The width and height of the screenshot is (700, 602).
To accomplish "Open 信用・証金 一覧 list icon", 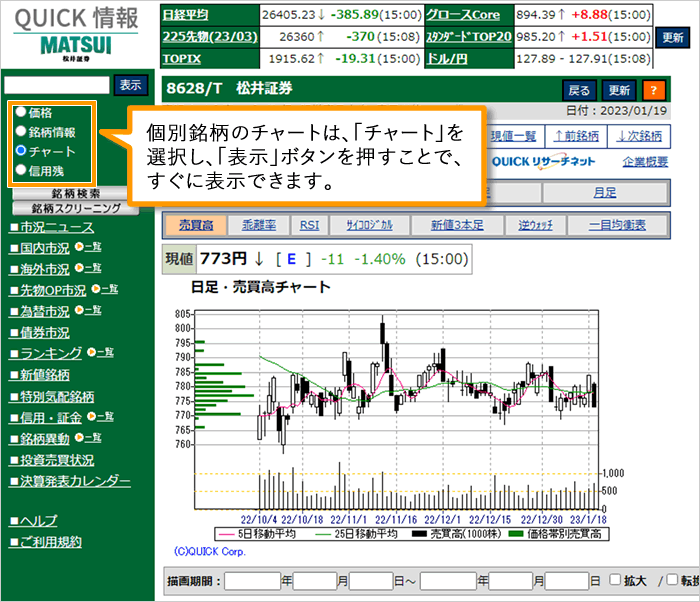I will [100, 416].
